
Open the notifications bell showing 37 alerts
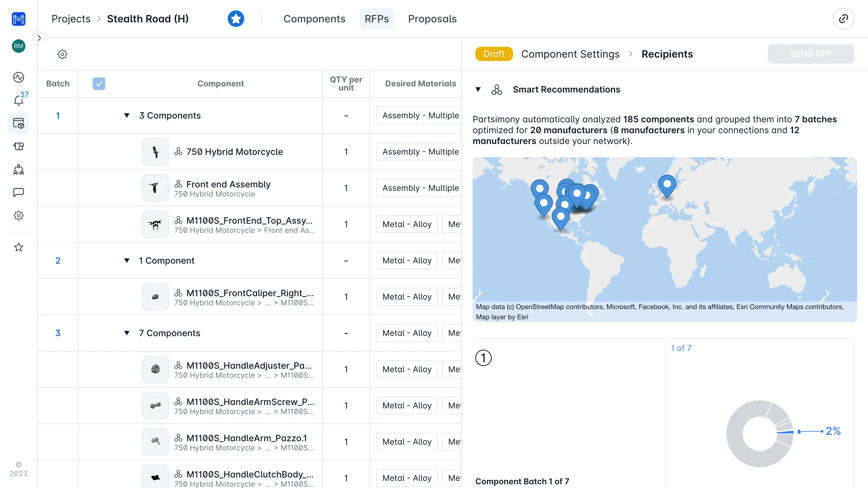18,100
